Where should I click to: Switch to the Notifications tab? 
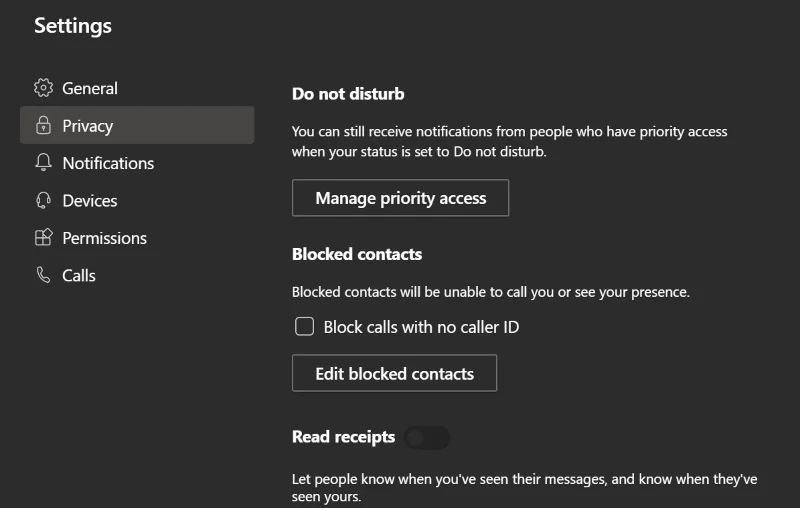137,163
